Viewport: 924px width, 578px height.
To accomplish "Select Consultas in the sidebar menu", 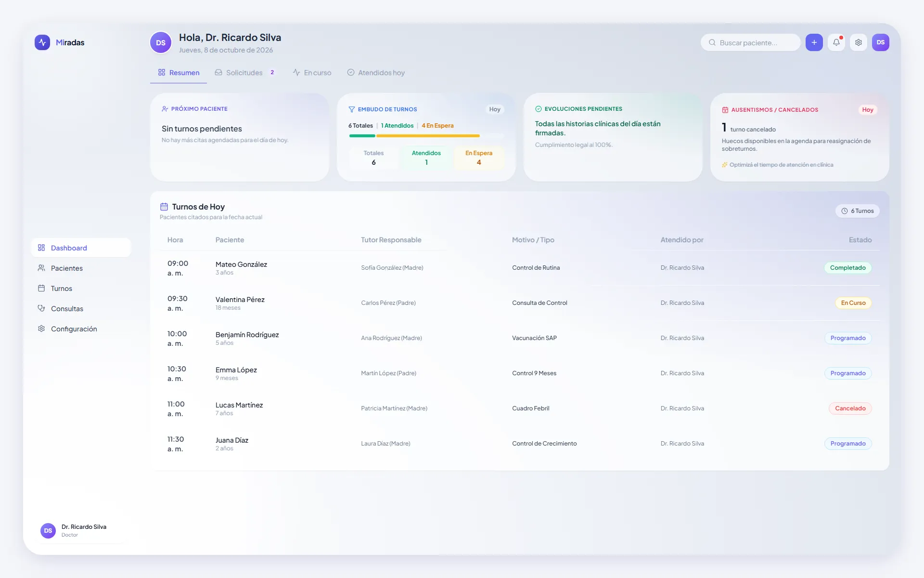I will (x=81, y=309).
